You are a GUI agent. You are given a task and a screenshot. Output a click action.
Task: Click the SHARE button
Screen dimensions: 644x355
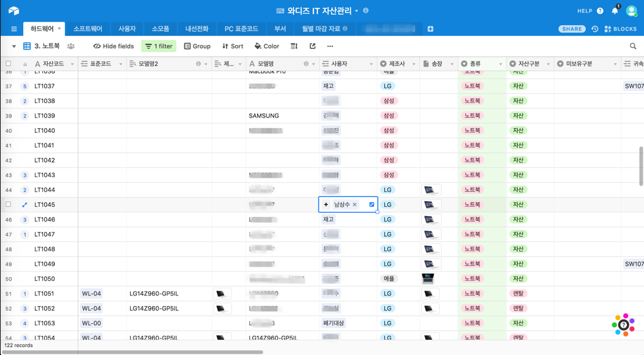[x=571, y=29]
